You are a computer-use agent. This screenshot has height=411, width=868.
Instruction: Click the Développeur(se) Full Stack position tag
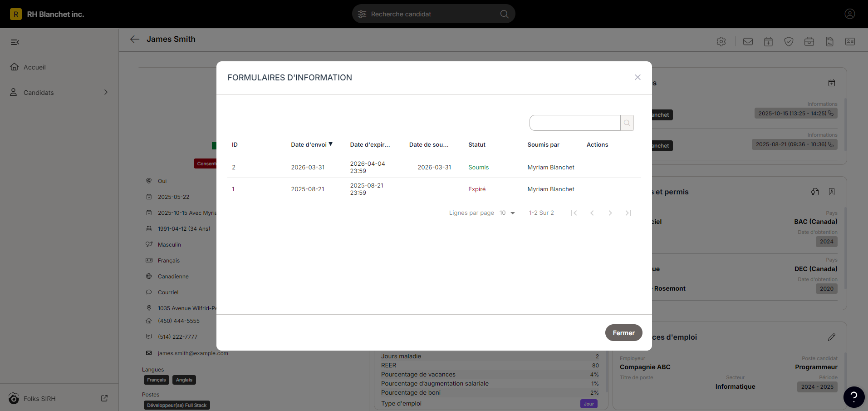point(177,405)
